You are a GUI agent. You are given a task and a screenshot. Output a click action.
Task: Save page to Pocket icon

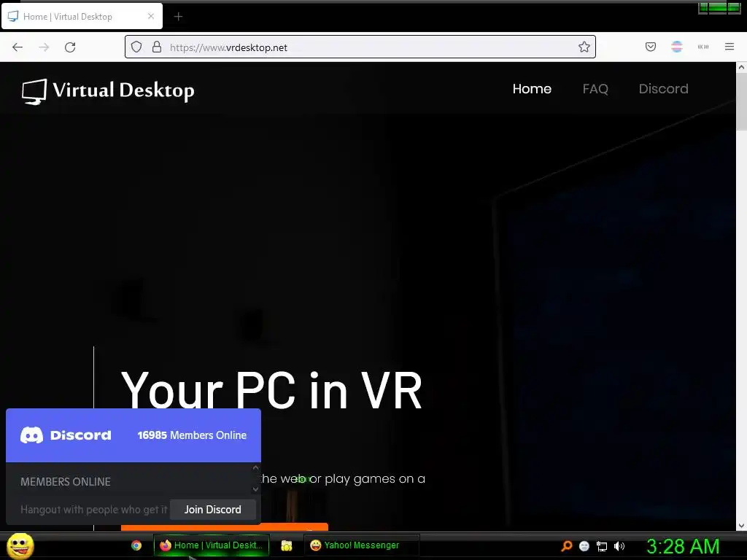tap(651, 47)
